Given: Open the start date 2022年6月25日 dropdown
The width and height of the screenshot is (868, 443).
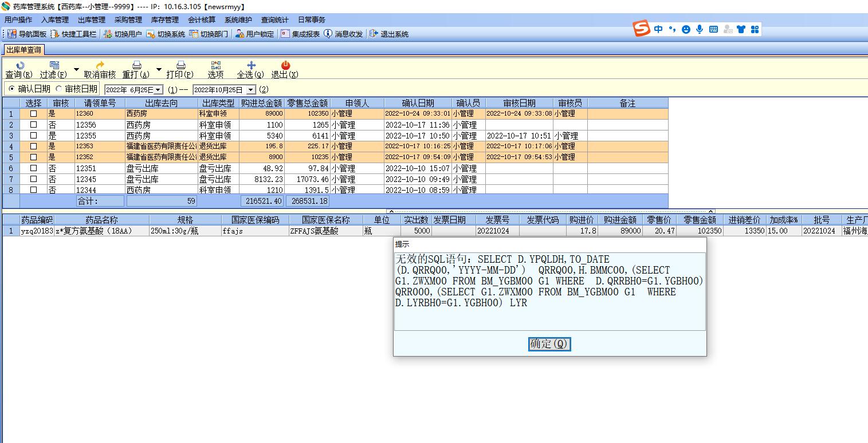Looking at the screenshot, I should [158, 90].
